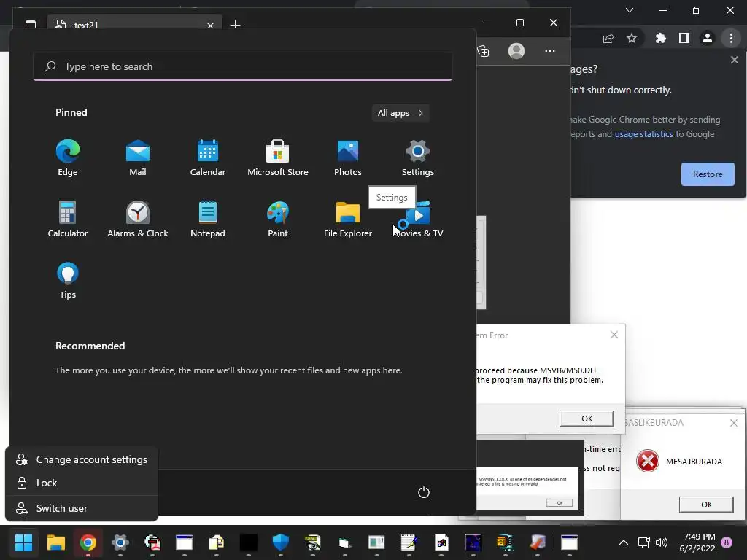Screen dimensions: 747x560
Task: Launch the Calculator app
Action: 68,219
